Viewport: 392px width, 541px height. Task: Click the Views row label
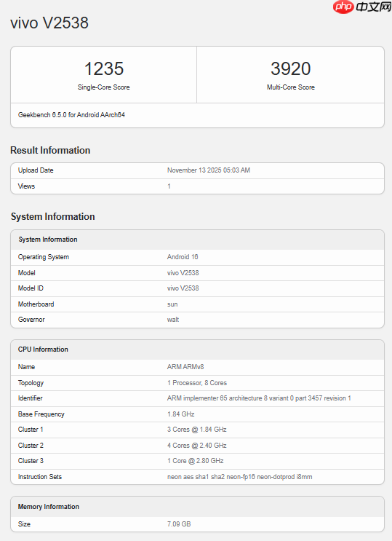26,186
